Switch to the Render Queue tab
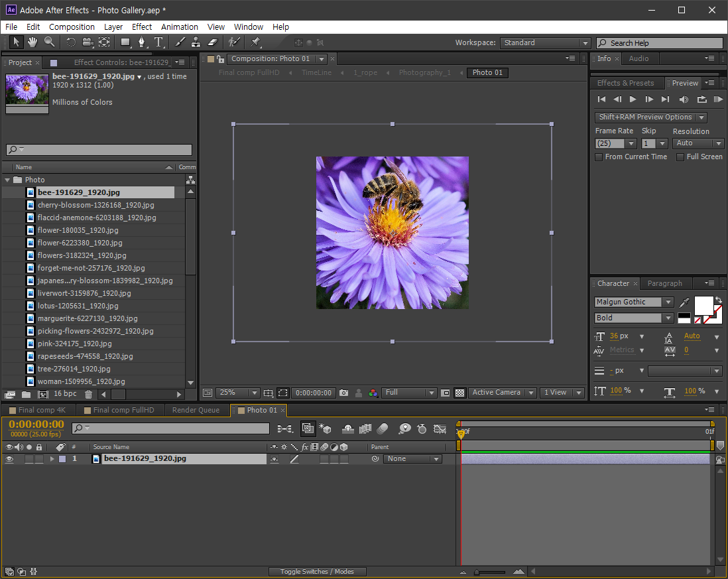 (196, 410)
